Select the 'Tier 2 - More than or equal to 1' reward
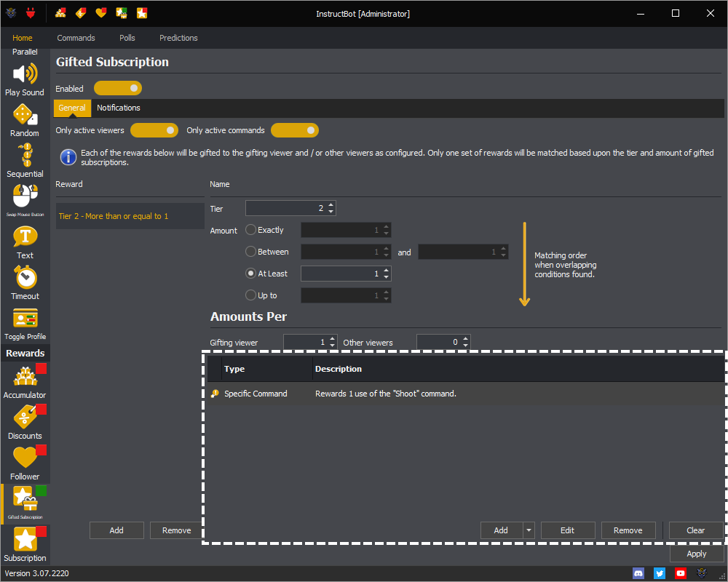 (130, 216)
